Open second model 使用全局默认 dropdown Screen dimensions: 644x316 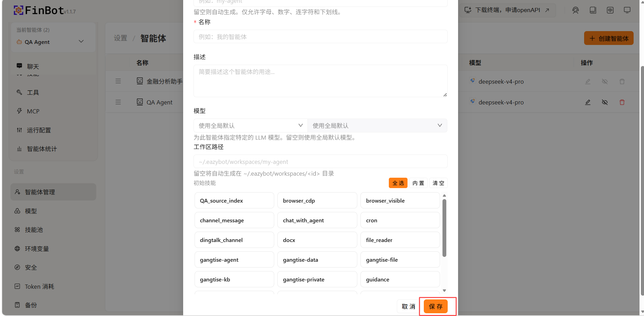click(x=377, y=126)
